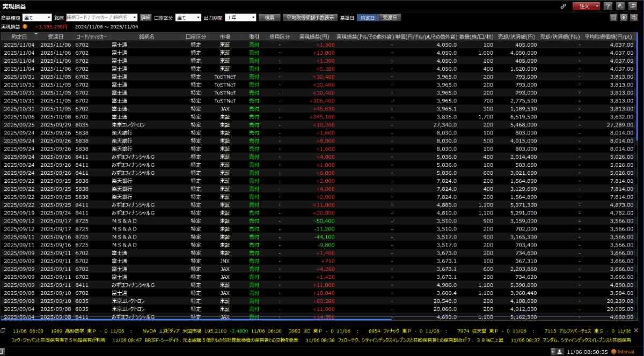Click the circular download icon at top right
Image resolution: width=644 pixels, height=356 pixels.
(624, 18)
